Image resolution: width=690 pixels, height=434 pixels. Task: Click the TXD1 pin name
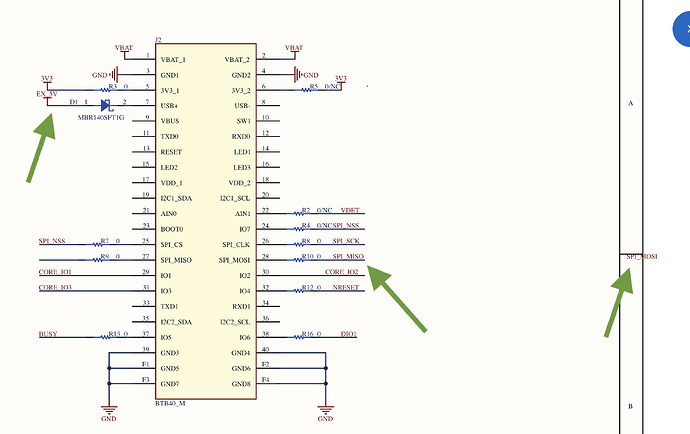[169, 306]
